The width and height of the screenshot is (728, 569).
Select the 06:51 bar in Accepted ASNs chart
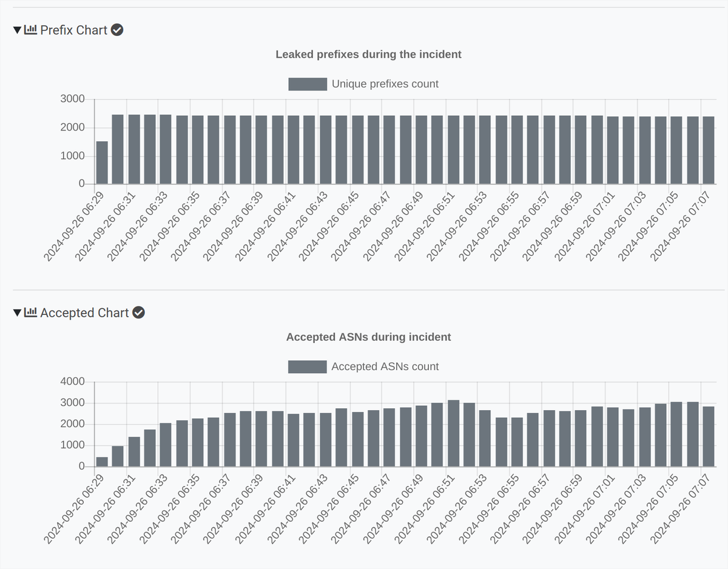[x=453, y=433]
